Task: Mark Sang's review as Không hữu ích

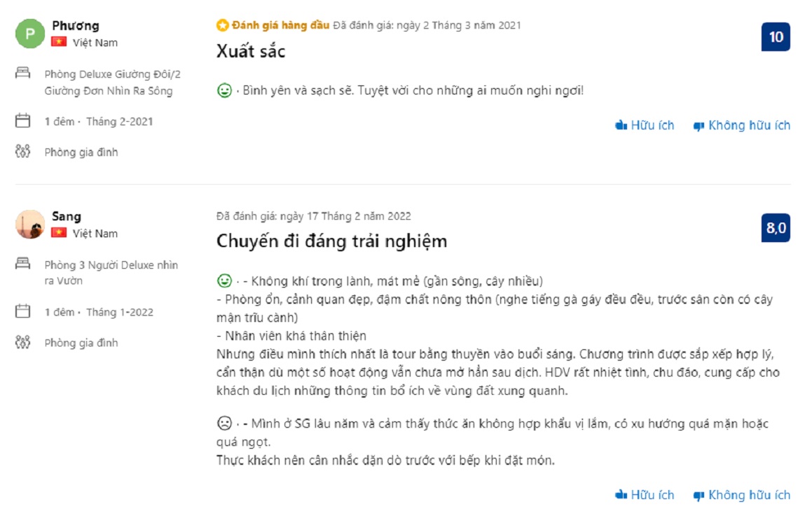Action: click(741, 495)
